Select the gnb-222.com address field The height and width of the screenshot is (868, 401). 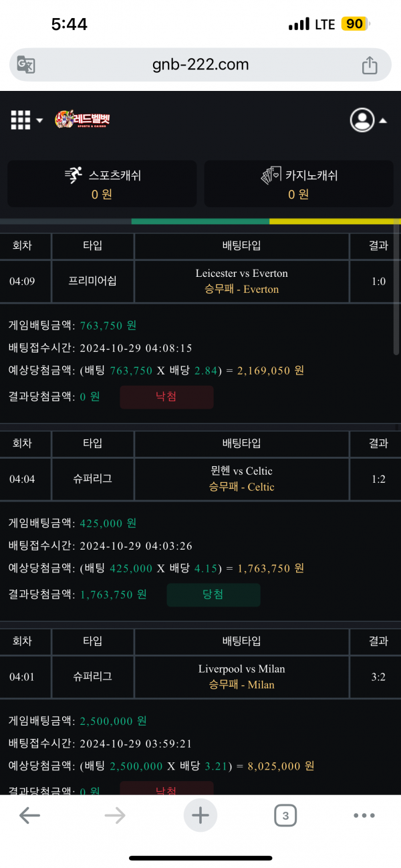coord(200,65)
